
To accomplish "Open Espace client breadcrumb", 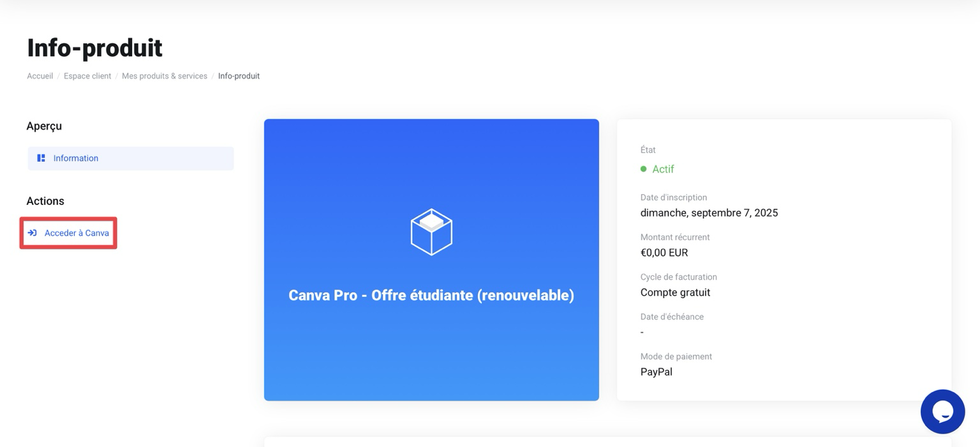I will click(x=87, y=76).
